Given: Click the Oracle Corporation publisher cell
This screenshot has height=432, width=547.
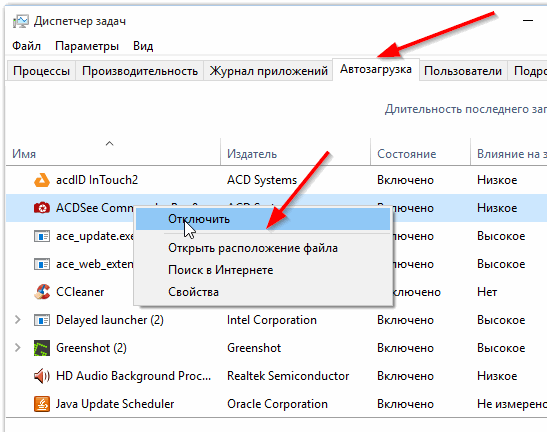Looking at the screenshot, I should [277, 404].
